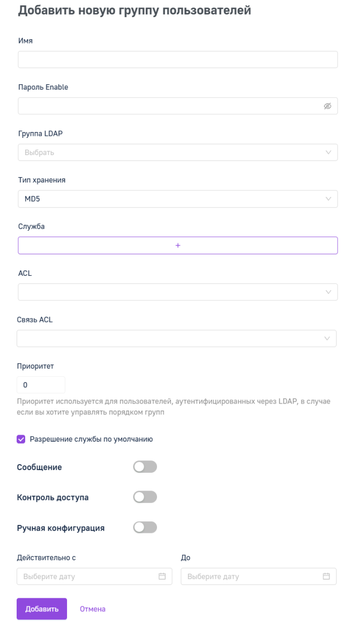Click chevron arrow of Группа LDAP
350x644 pixels.
[329, 152]
